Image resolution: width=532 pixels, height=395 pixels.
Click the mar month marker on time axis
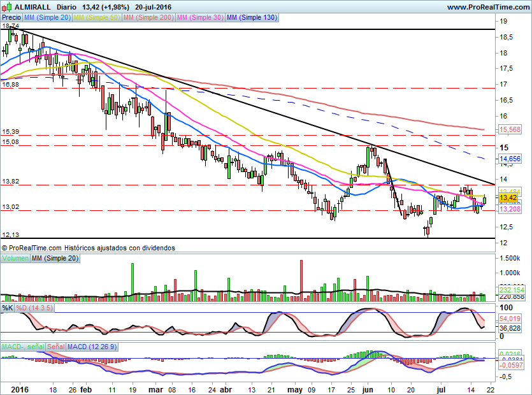(x=156, y=389)
